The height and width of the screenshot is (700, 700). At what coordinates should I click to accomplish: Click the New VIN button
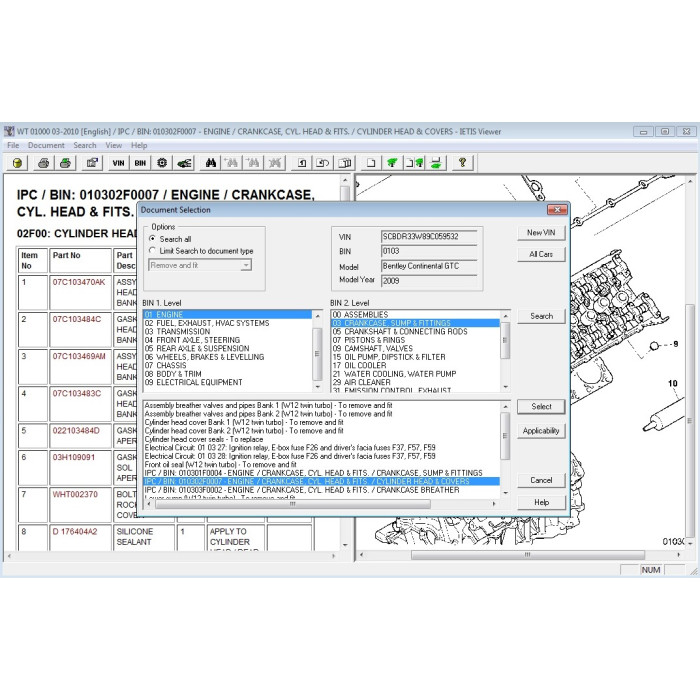[x=541, y=233]
